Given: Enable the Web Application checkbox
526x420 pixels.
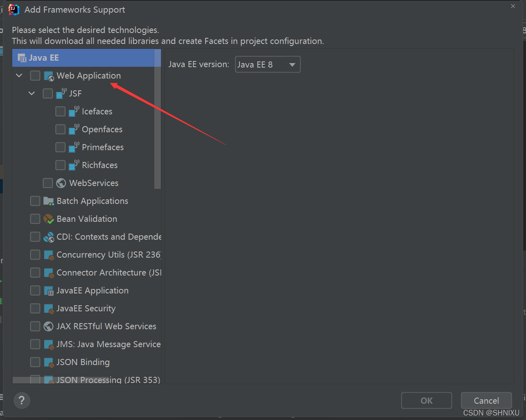Looking at the screenshot, I should tap(35, 76).
